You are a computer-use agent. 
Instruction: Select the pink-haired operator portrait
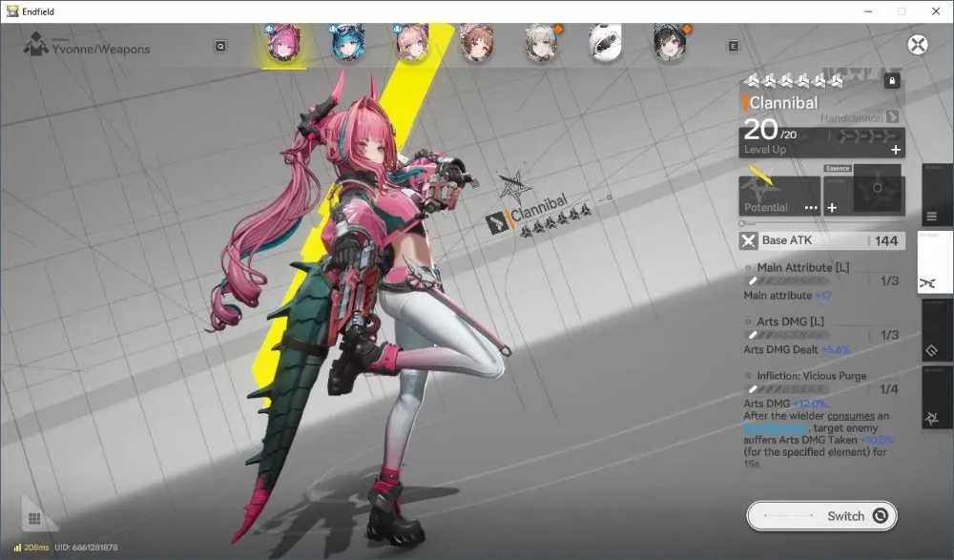(x=283, y=43)
